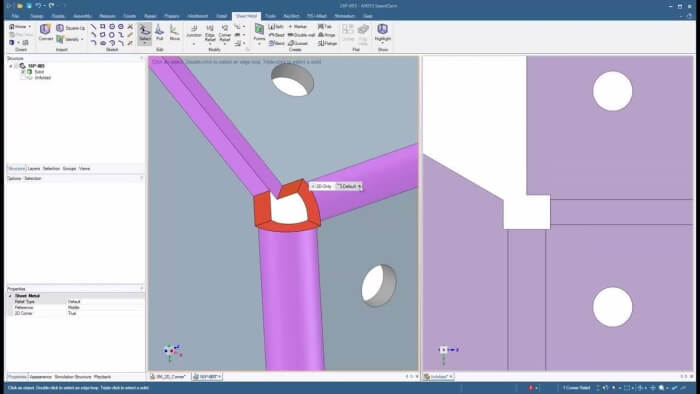The width and height of the screenshot is (700, 394).
Task: Click the Hinge tool
Action: click(326, 35)
